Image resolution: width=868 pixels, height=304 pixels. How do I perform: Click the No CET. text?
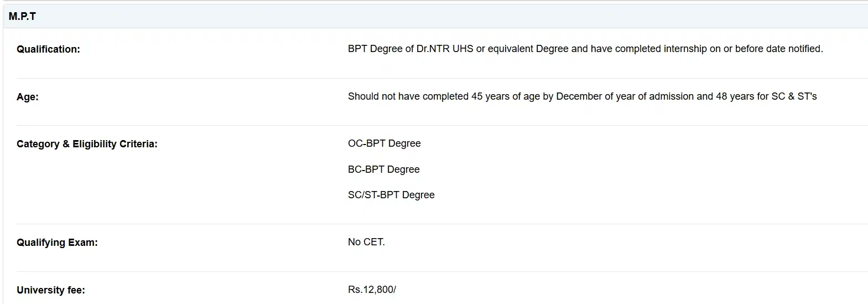tap(366, 242)
